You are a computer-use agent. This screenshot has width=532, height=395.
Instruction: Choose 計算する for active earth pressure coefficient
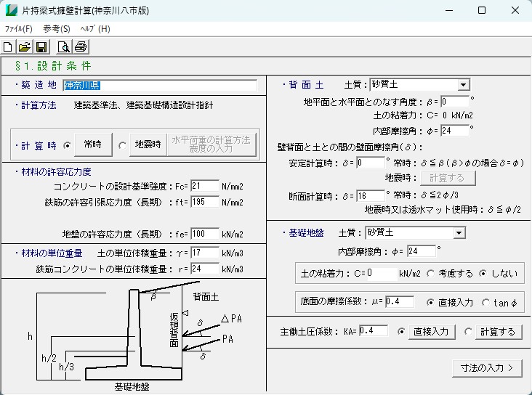click(468, 332)
